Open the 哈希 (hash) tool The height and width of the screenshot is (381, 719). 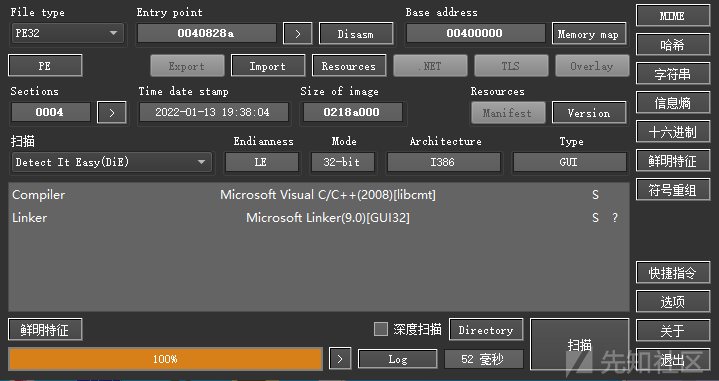[673, 44]
